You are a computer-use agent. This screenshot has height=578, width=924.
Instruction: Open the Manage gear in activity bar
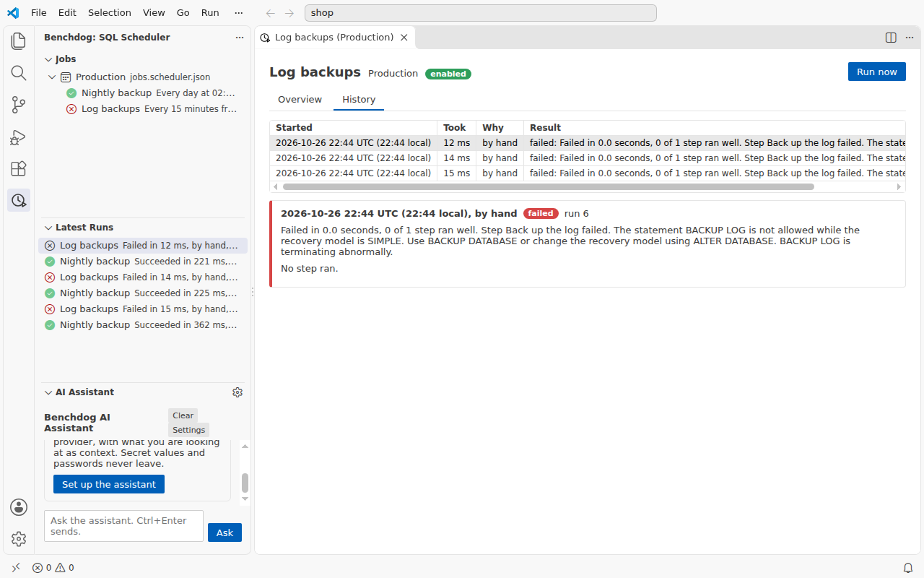(19, 539)
